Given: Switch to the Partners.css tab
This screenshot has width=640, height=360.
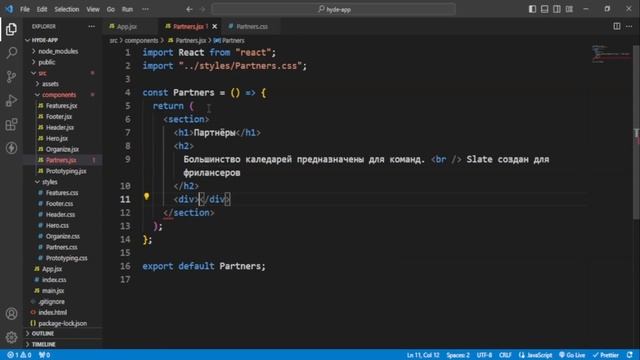Looking at the screenshot, I should 252,27.
